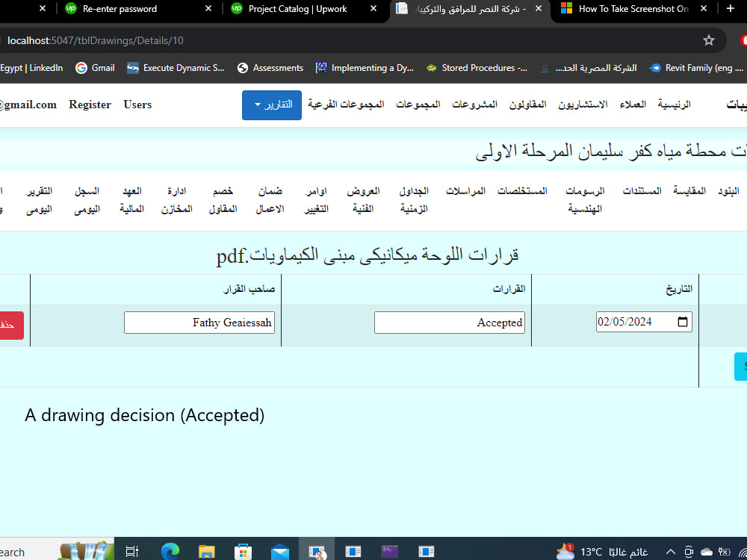Select the السجل اليومى project tab
Viewport: 747px width, 560px height.
(x=87, y=199)
